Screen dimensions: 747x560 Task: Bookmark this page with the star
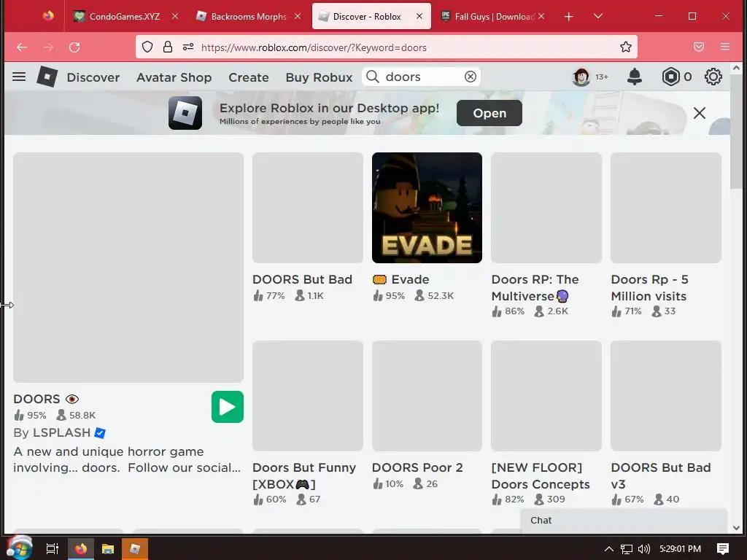point(625,47)
